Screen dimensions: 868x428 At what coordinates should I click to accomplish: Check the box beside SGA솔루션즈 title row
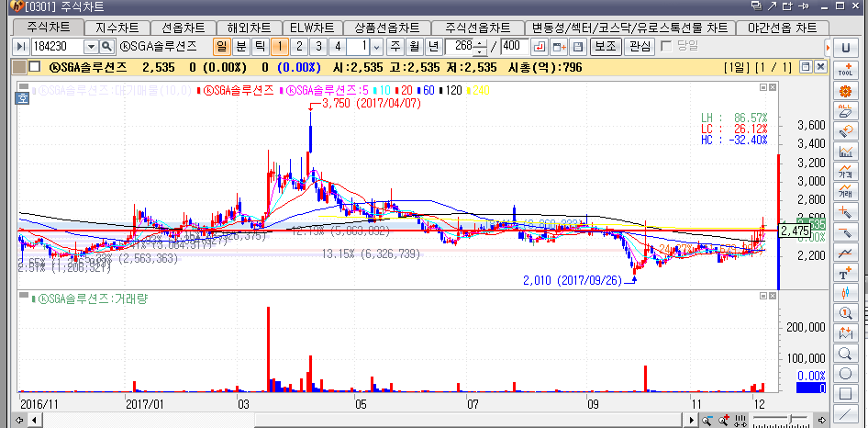coord(35,67)
